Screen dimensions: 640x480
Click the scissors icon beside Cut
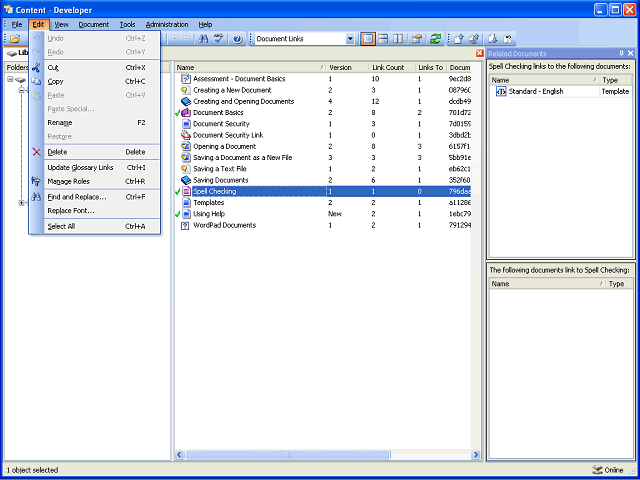36,68
